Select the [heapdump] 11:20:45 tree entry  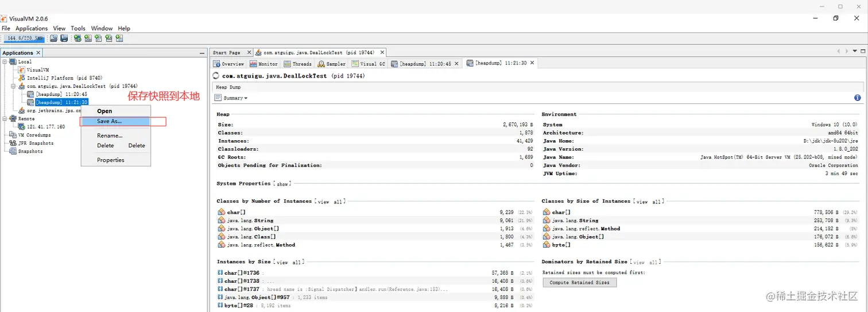click(x=57, y=94)
